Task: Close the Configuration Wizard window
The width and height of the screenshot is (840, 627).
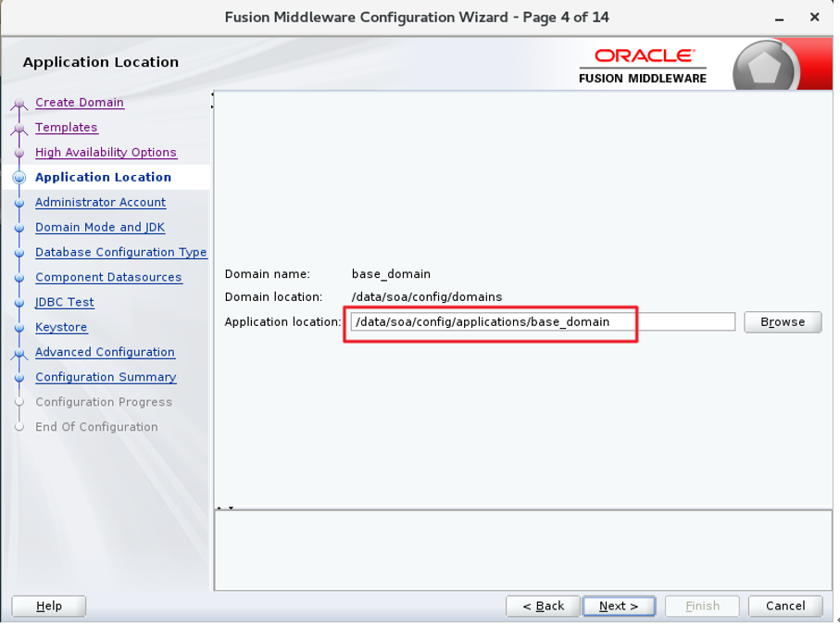Action: [x=814, y=18]
